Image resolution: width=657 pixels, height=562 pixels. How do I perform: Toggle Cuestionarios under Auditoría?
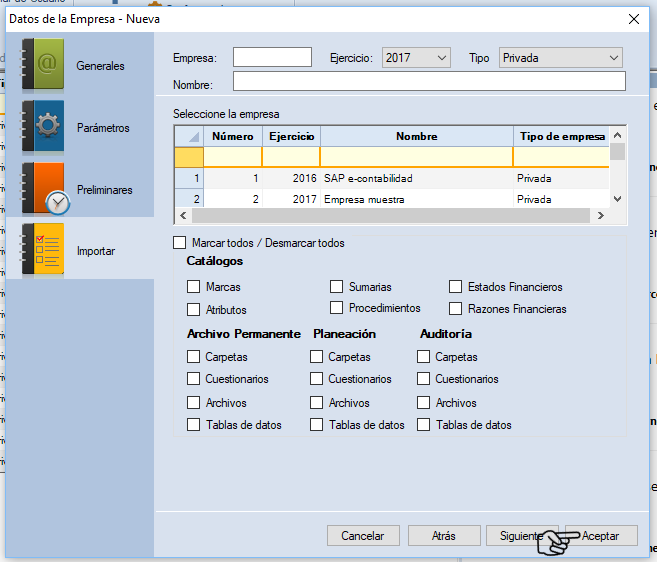point(424,379)
